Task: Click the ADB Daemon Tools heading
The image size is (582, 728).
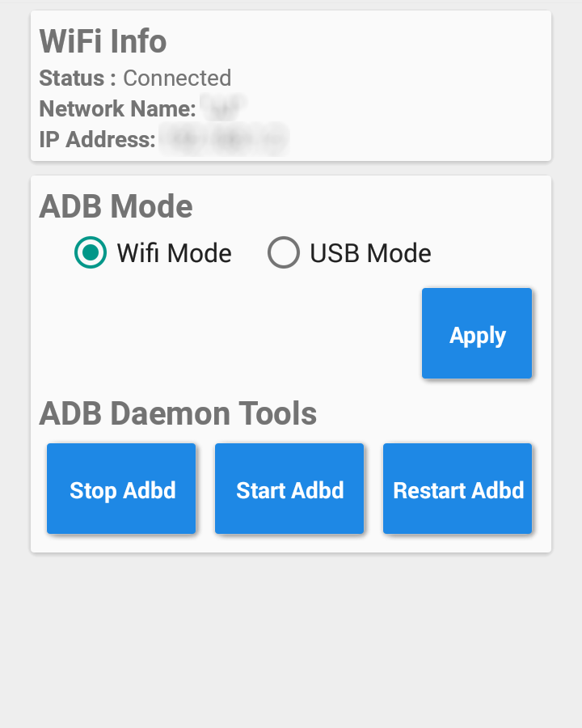Action: pyautogui.click(x=178, y=413)
